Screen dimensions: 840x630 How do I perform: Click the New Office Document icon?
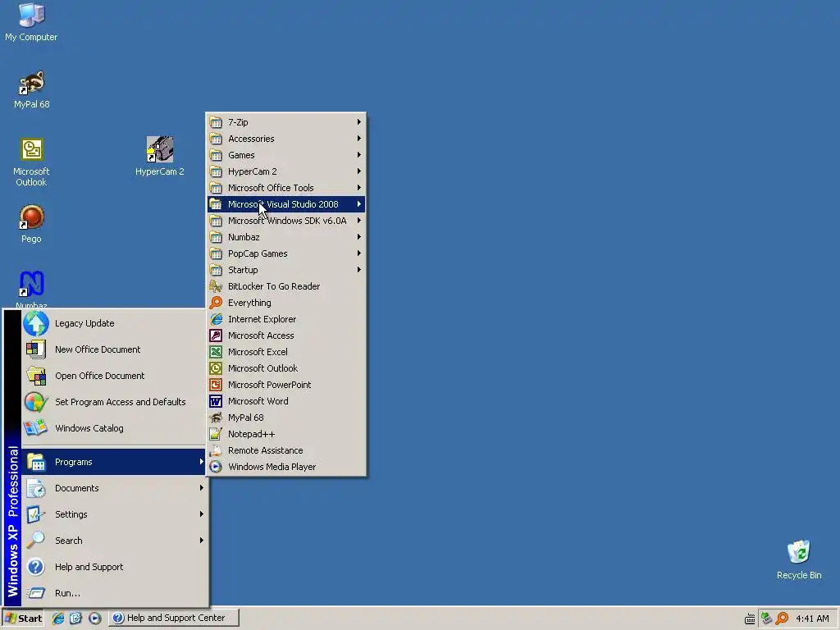[x=36, y=349]
